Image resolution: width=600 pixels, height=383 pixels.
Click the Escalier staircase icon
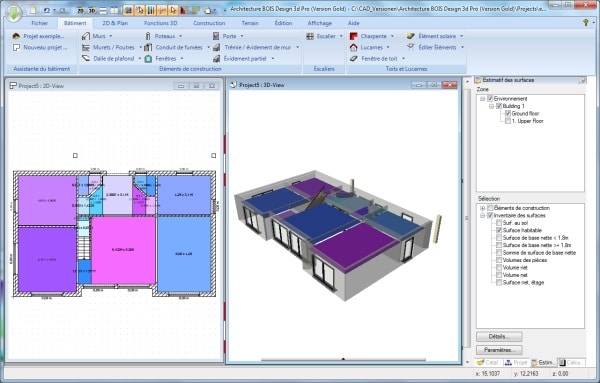point(310,36)
